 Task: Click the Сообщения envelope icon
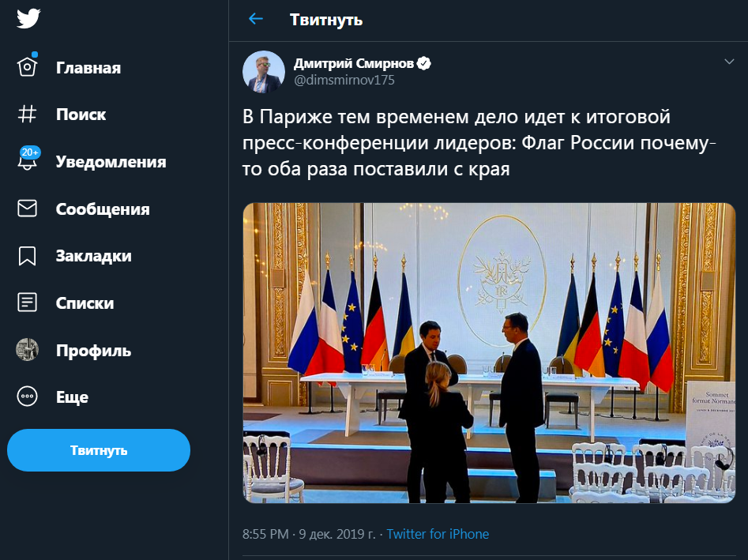click(28, 209)
